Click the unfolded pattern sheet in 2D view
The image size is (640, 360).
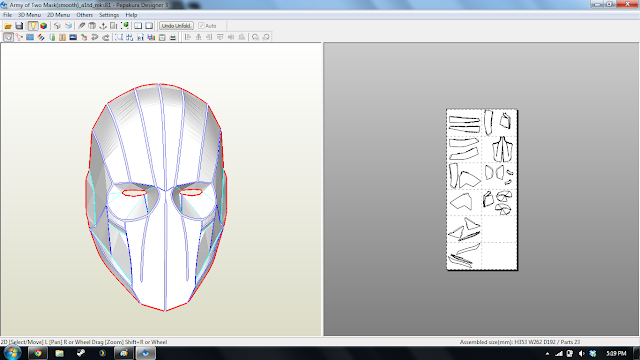pyautogui.click(x=482, y=189)
